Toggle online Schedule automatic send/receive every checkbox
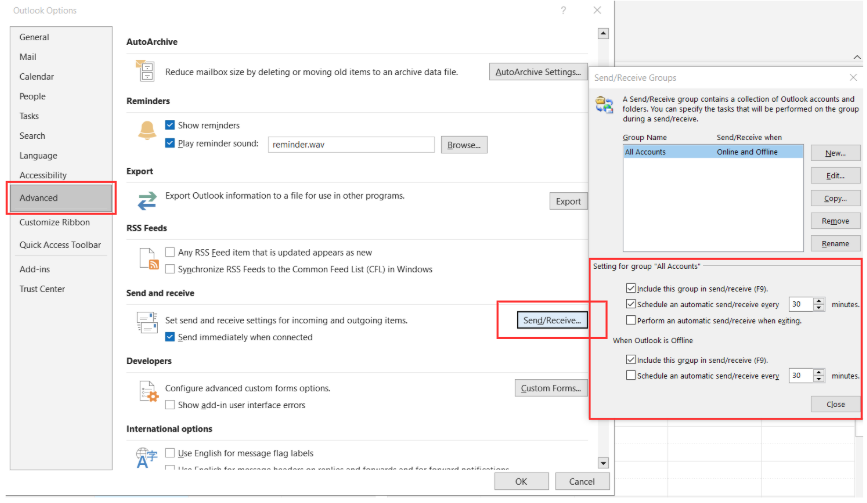 click(x=630, y=304)
